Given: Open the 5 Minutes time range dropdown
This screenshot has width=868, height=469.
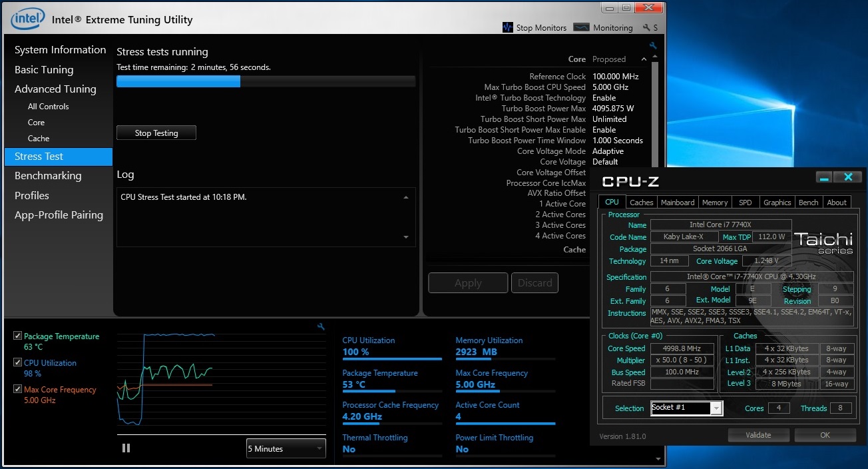Looking at the screenshot, I should point(286,448).
